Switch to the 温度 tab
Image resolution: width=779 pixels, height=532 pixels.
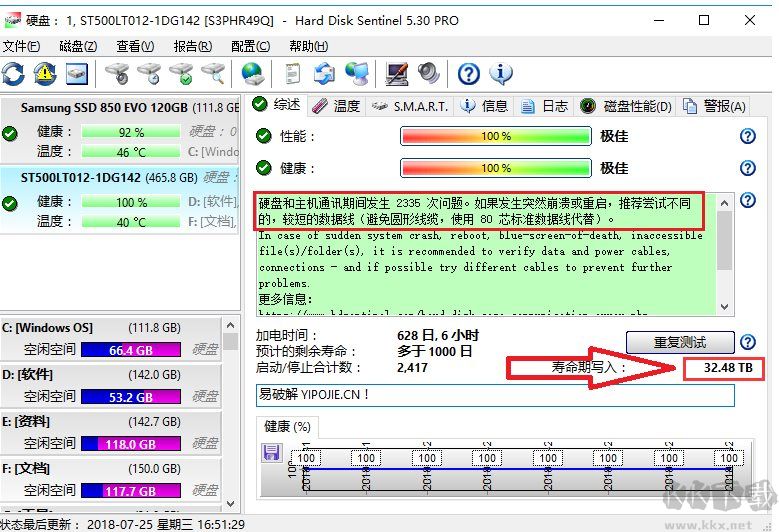(336, 106)
